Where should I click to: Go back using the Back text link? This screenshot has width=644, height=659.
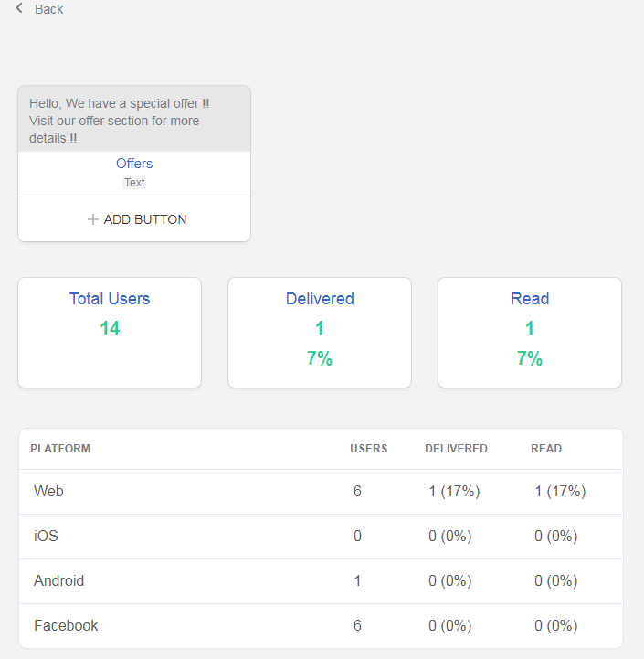tap(48, 9)
